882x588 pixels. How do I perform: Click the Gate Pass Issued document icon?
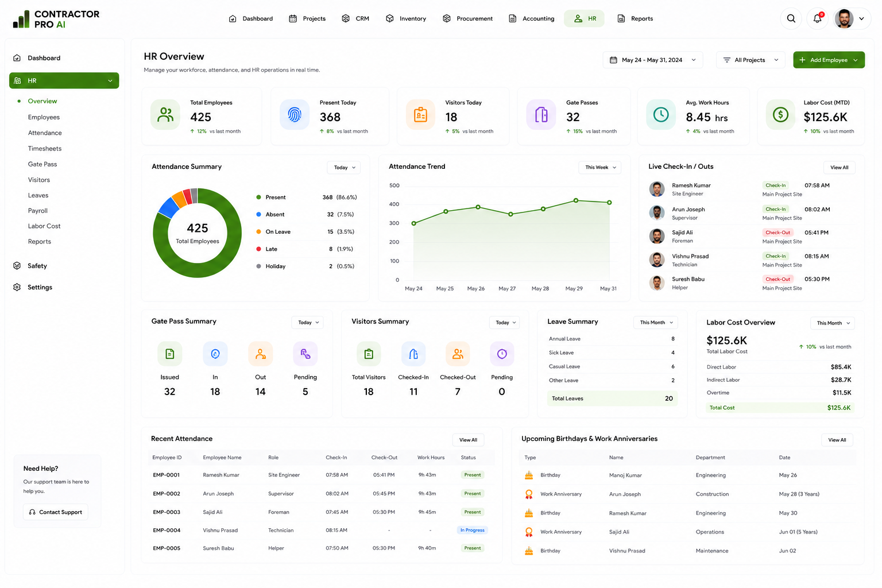169,354
